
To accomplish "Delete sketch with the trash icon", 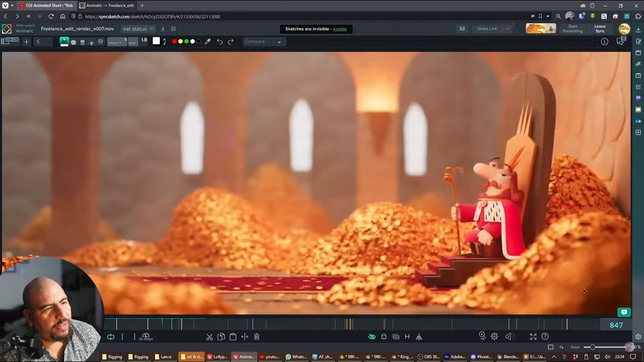I will tap(257, 337).
